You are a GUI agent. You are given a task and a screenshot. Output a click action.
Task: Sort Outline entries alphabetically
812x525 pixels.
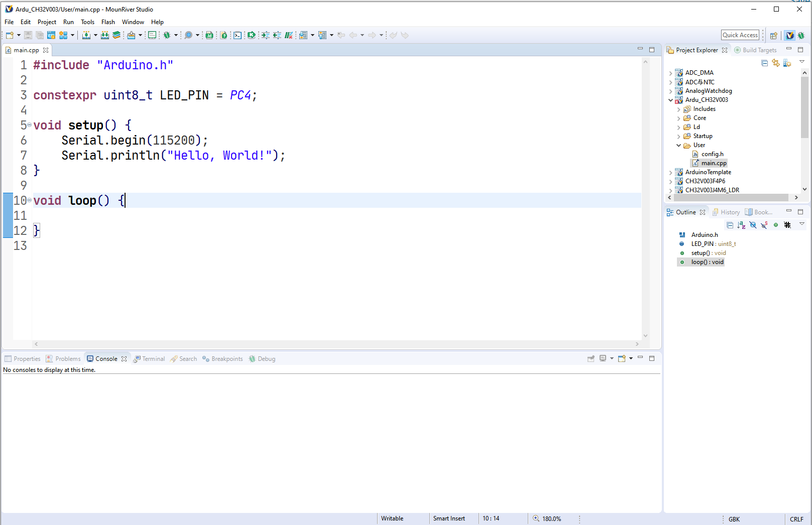[741, 225]
